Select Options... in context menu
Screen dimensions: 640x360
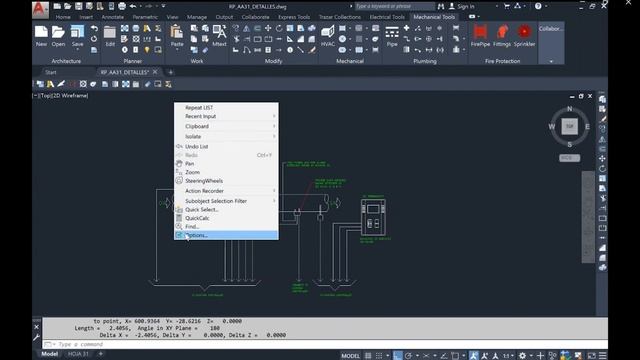click(x=226, y=235)
